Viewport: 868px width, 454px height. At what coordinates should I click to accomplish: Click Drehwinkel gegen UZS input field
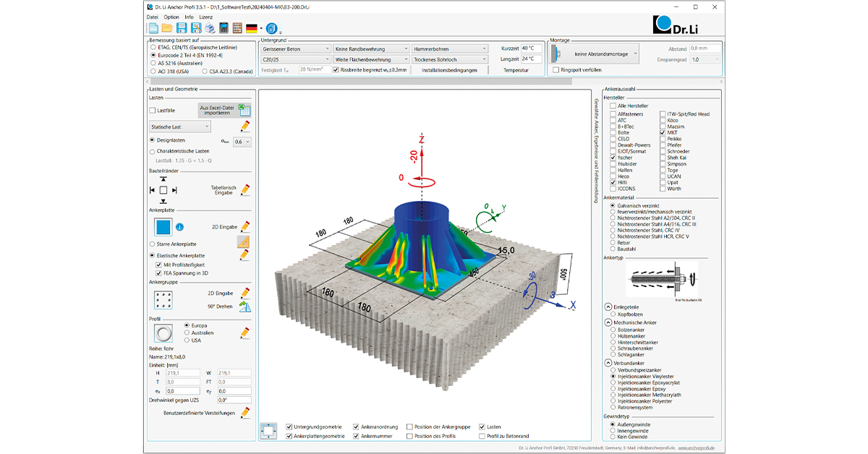click(x=233, y=400)
